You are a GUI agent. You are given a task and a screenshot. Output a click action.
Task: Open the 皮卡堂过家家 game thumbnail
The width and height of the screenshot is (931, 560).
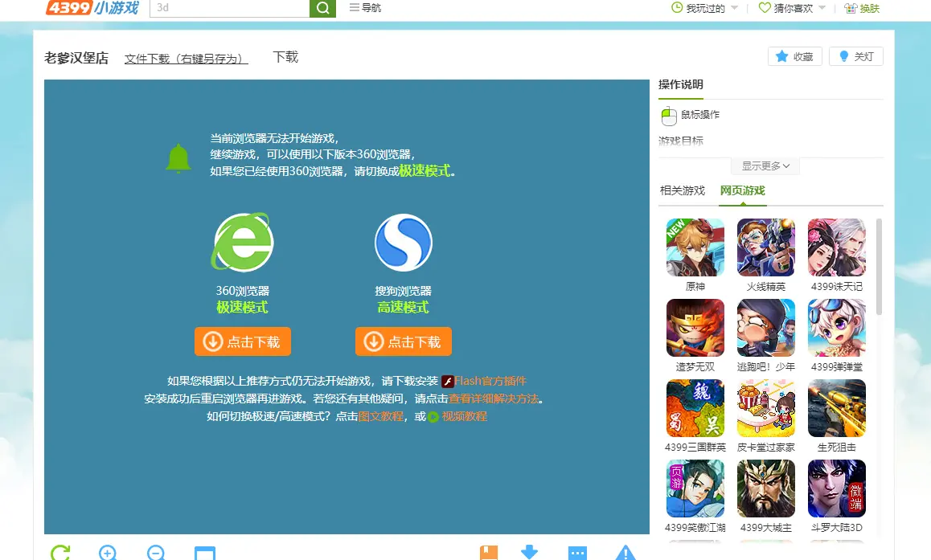point(766,408)
